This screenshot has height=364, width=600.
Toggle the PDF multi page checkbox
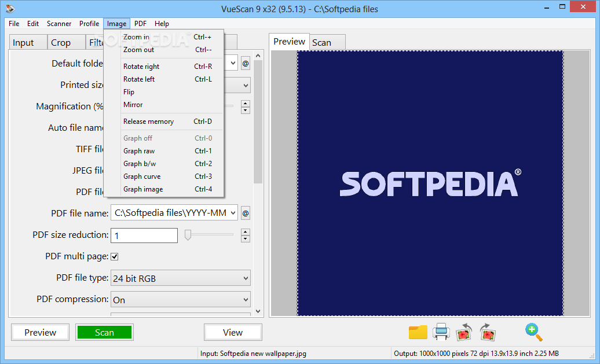pos(115,256)
